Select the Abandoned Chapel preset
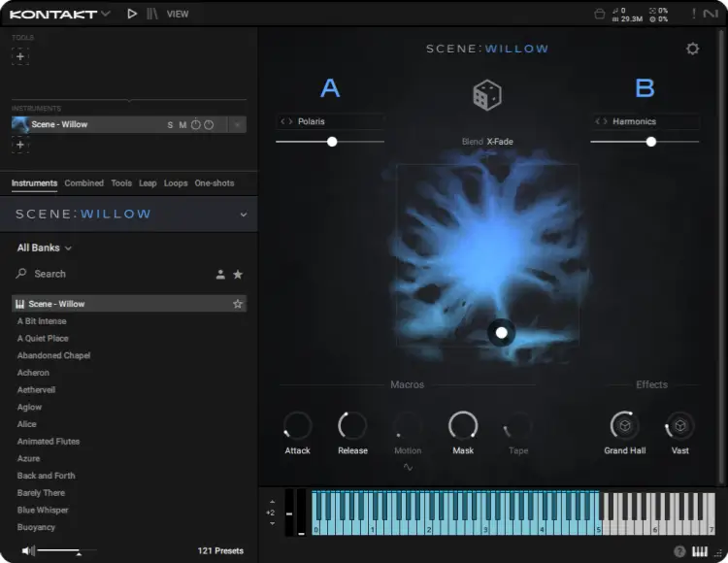This screenshot has width=728, height=563. click(53, 355)
